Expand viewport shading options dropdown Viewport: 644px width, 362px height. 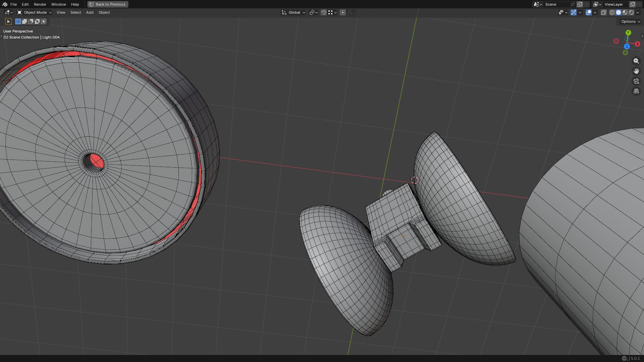pos(638,12)
